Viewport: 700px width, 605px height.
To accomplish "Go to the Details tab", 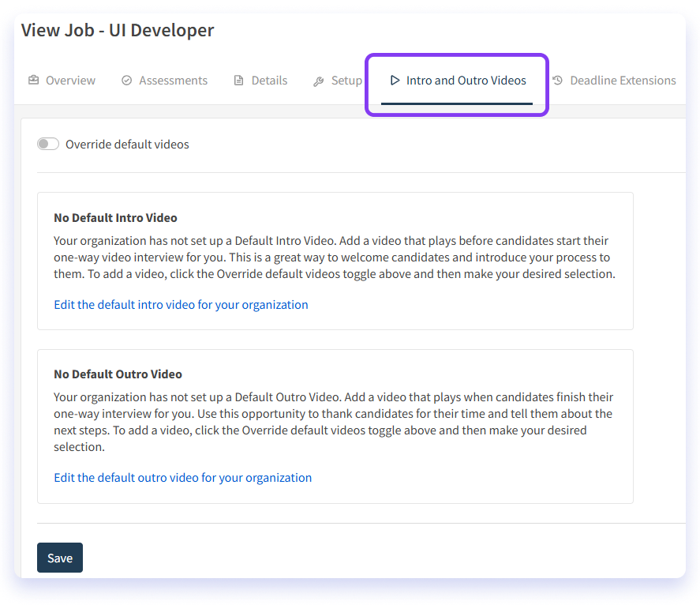I will 260,81.
